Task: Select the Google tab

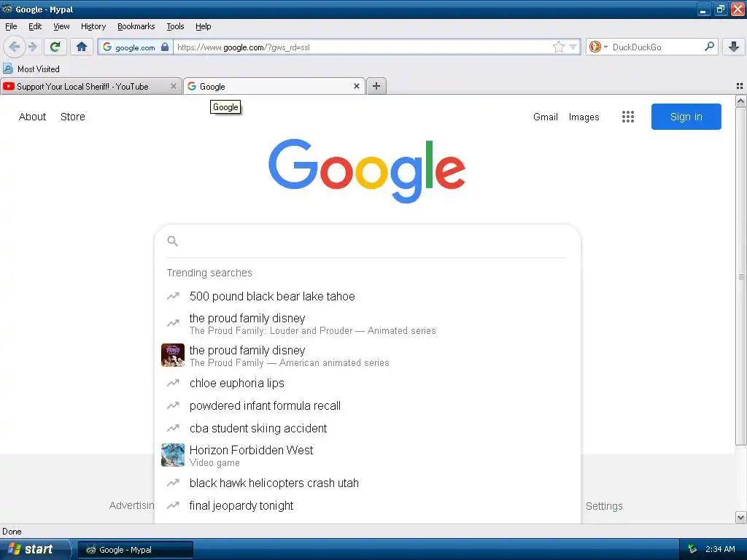Action: tap(274, 86)
